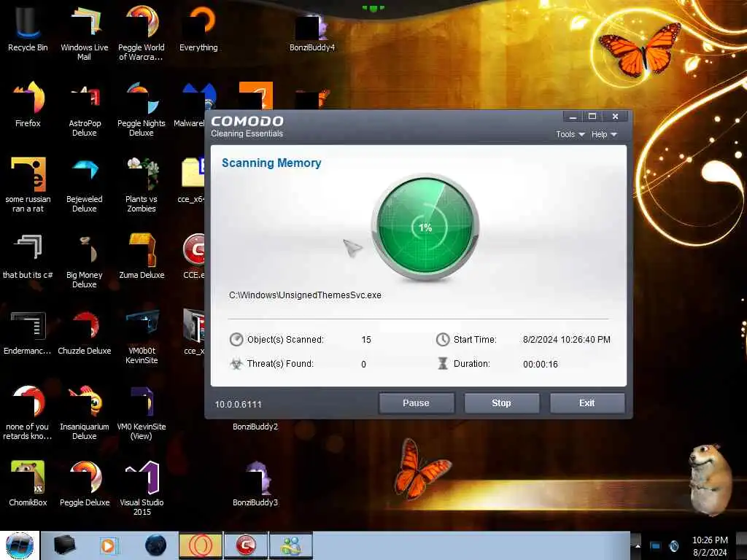Open the Tools dropdown menu in Comodo
Viewport: 747px width, 560px height.
(570, 134)
